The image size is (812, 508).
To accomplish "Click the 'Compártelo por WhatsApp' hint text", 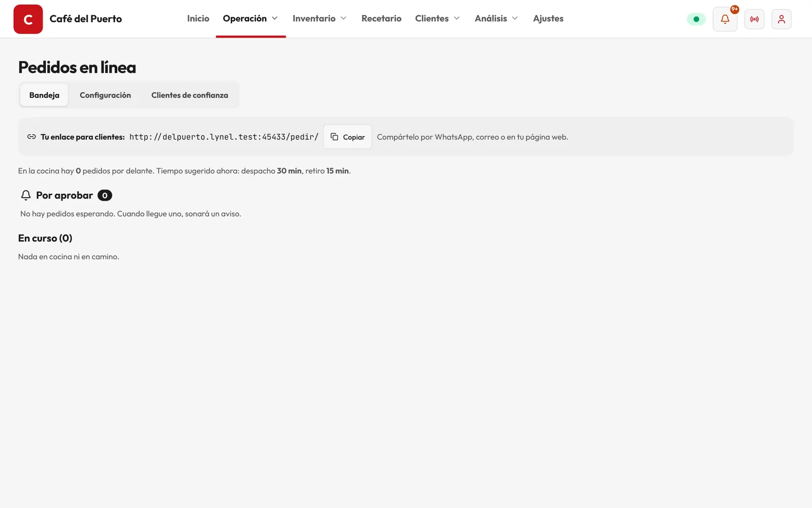I will click(472, 137).
